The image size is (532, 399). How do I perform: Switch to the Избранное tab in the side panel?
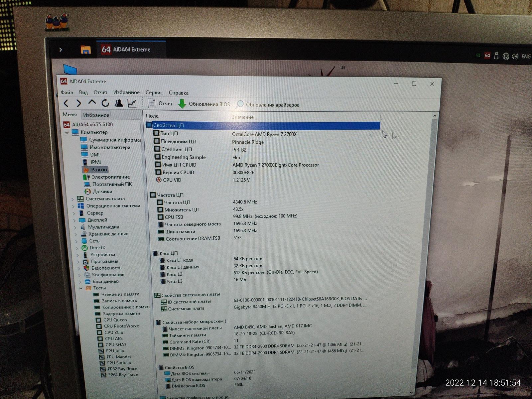[x=96, y=115]
